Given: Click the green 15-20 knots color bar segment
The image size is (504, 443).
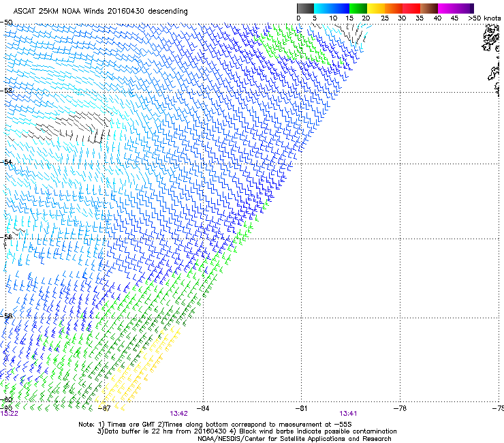Looking at the screenshot, I should [358, 8].
